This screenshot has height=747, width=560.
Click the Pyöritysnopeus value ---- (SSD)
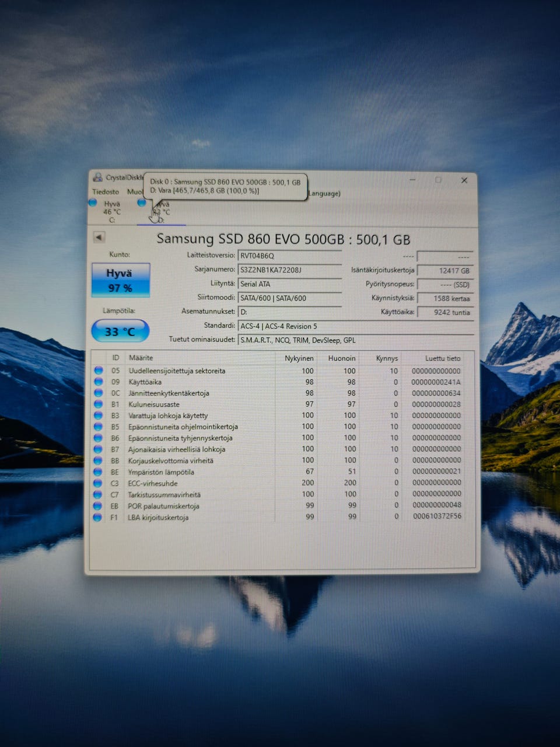pyautogui.click(x=445, y=285)
